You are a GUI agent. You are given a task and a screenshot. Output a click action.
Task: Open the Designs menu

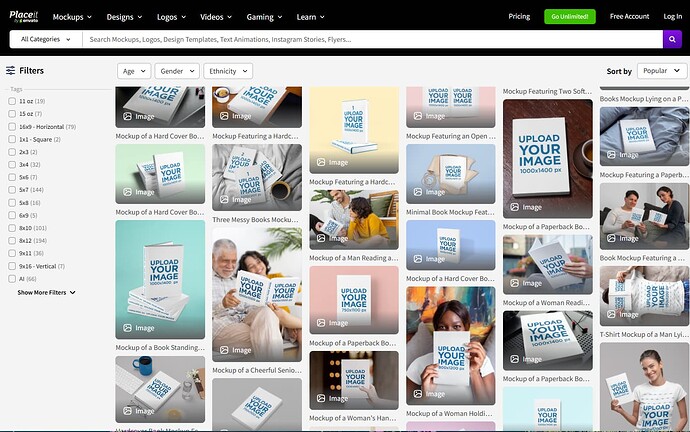124,17
